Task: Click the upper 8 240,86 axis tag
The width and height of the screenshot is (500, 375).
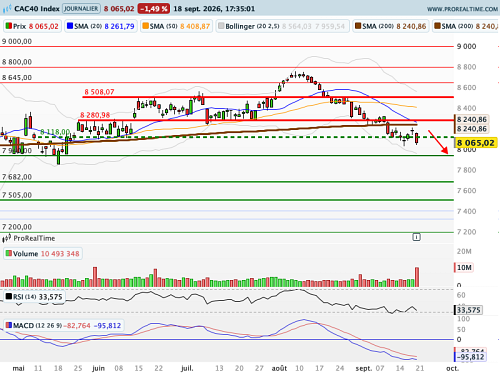Action: [472, 119]
